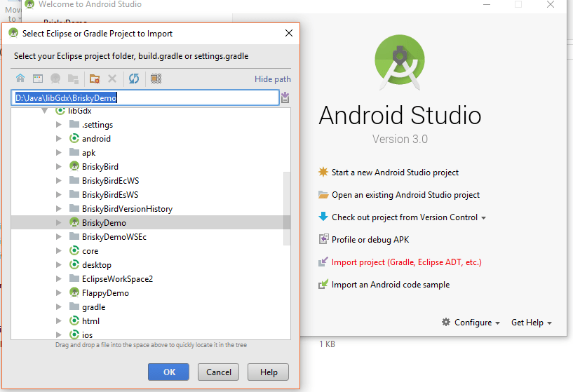Open path history next to path field
The height and width of the screenshot is (392, 573).
pos(285,97)
